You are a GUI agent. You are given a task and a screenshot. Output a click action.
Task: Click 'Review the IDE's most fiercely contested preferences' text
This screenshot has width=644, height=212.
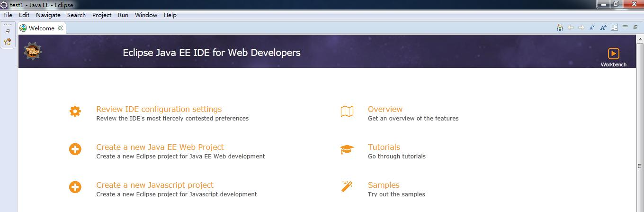click(172, 118)
